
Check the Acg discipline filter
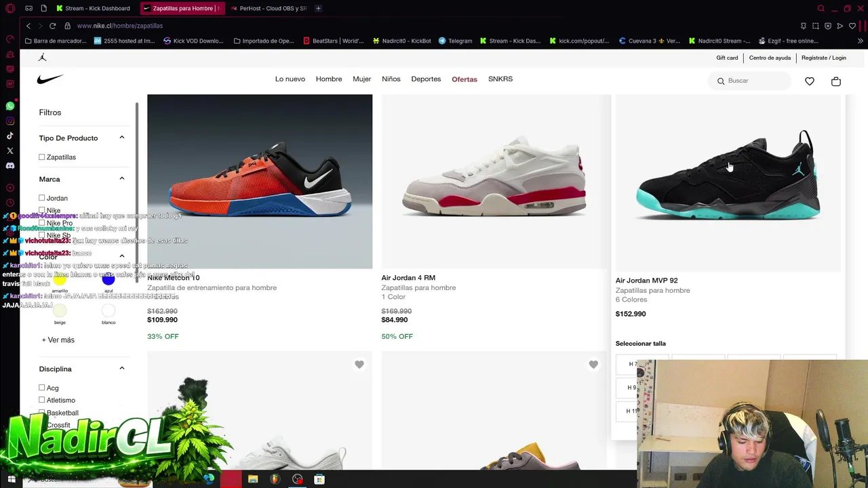point(42,388)
